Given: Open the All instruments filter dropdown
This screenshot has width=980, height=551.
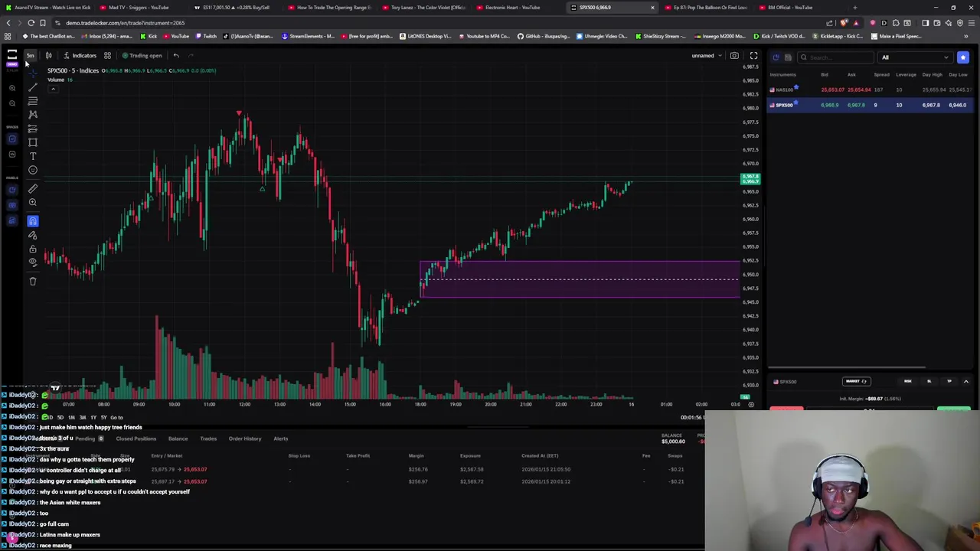Looking at the screenshot, I should point(916,57).
